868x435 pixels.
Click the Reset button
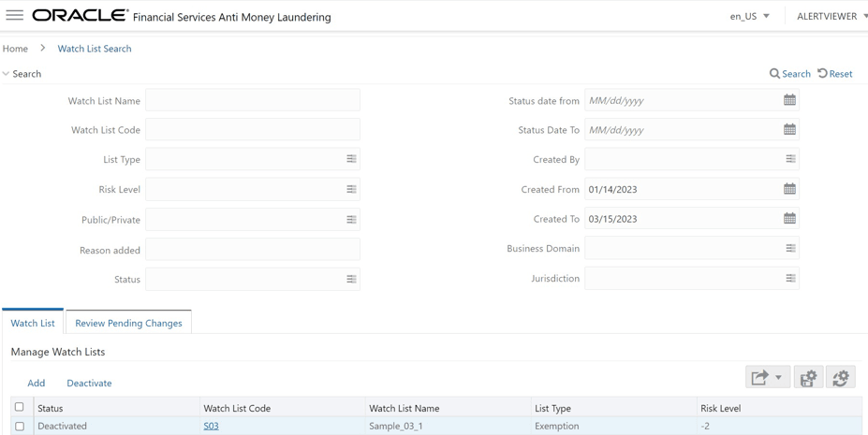[x=835, y=74]
